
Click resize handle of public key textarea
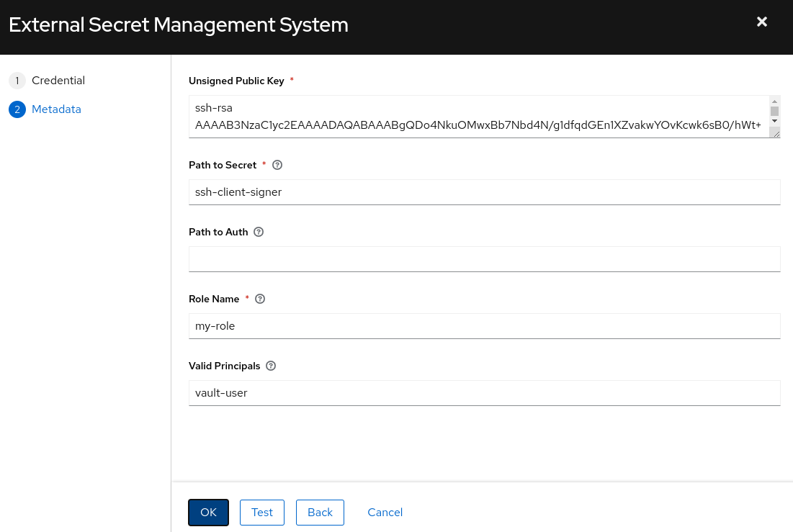(x=775, y=132)
